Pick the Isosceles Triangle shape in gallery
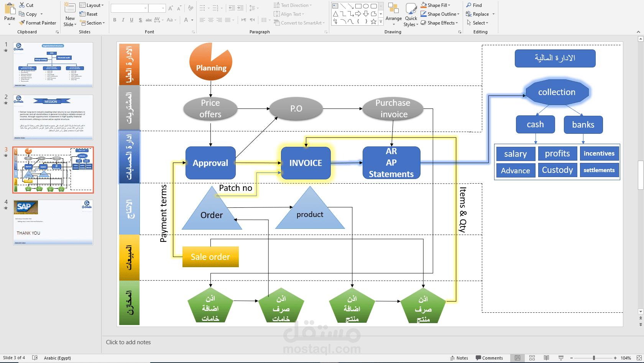 (335, 14)
